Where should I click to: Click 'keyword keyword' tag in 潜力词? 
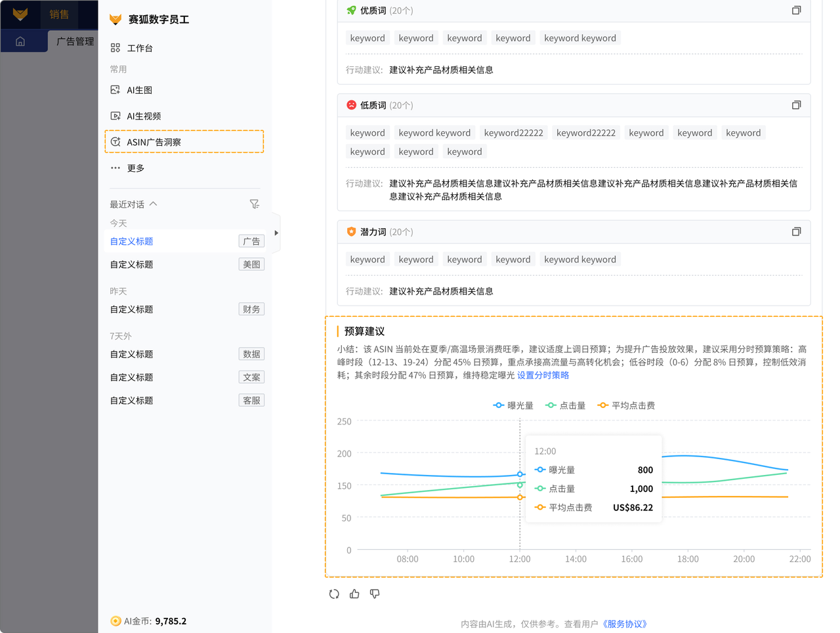(580, 259)
